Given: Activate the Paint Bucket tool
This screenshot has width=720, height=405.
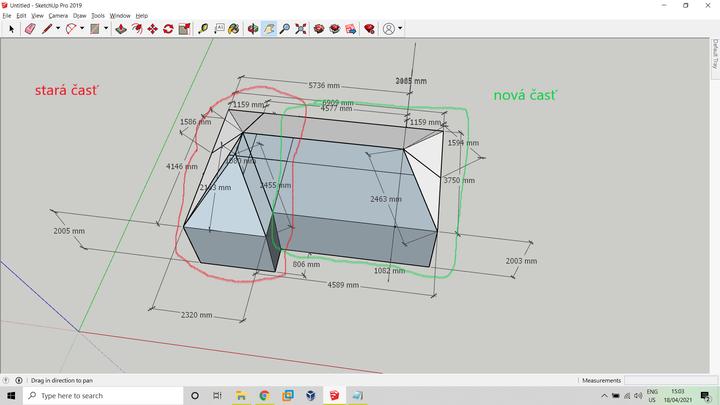Looking at the screenshot, I should point(235,29).
